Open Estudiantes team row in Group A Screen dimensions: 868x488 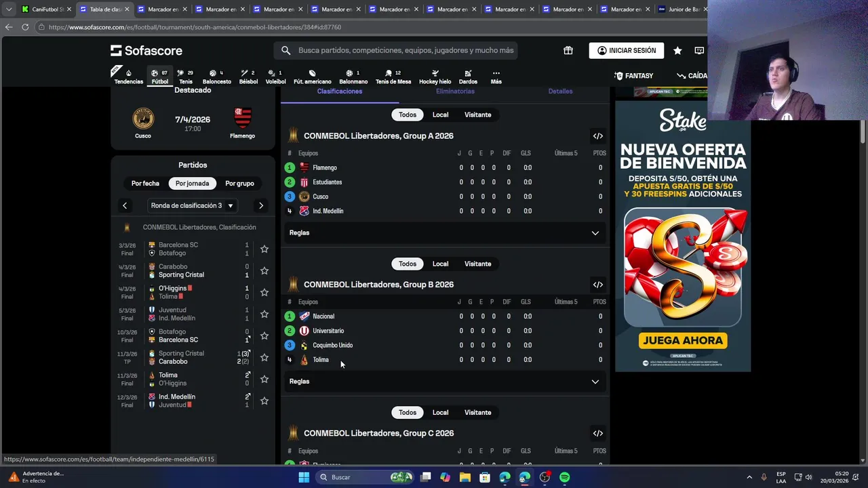tap(444, 182)
